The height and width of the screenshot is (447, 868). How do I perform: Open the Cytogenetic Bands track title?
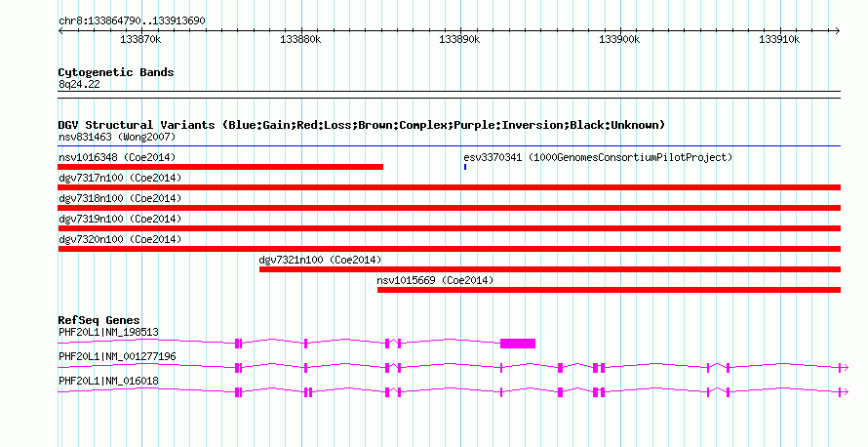[x=116, y=72]
